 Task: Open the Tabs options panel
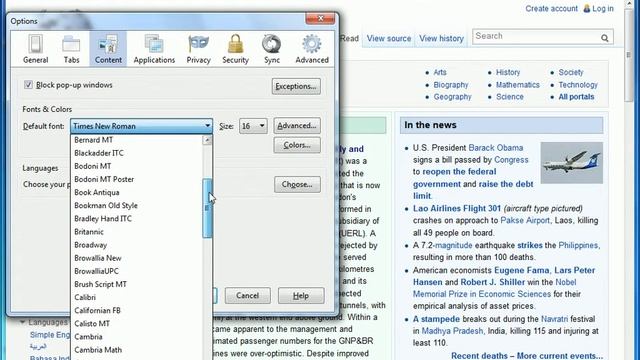point(71,49)
